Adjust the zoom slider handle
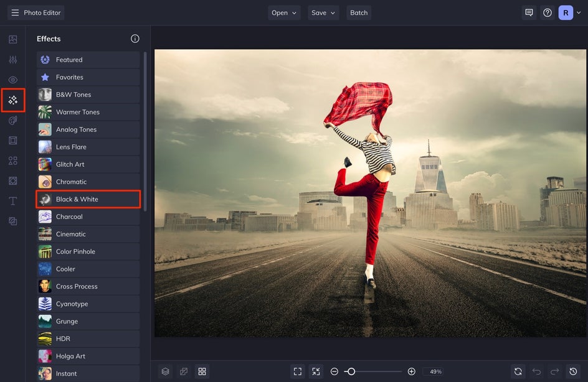 click(351, 371)
